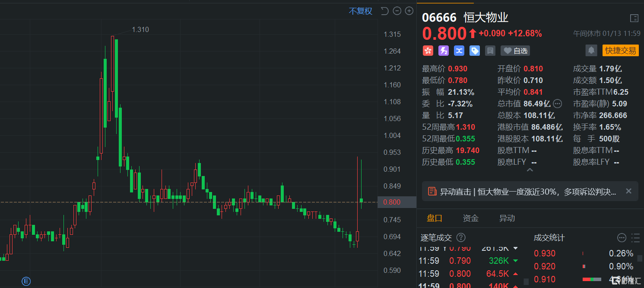Click the current price 0.800
The width and height of the screenshot is (644, 288).
coord(444,34)
